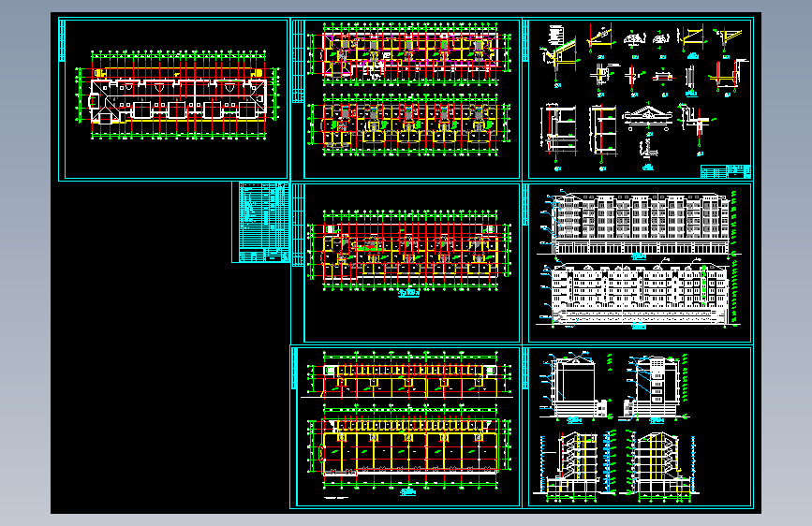Open the small cyan drawing schedule table sheet
Screen dimensions: 812x526
[x=260, y=222]
